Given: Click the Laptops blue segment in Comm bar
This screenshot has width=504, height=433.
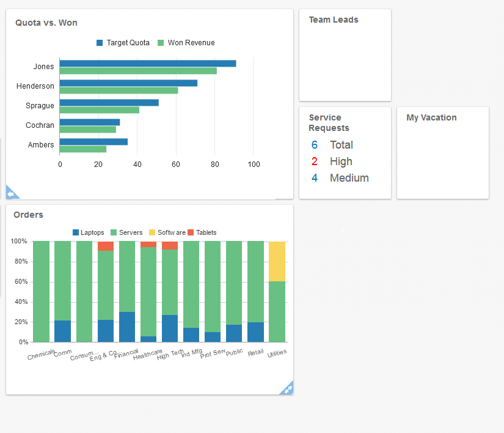Looking at the screenshot, I should coord(63,331).
